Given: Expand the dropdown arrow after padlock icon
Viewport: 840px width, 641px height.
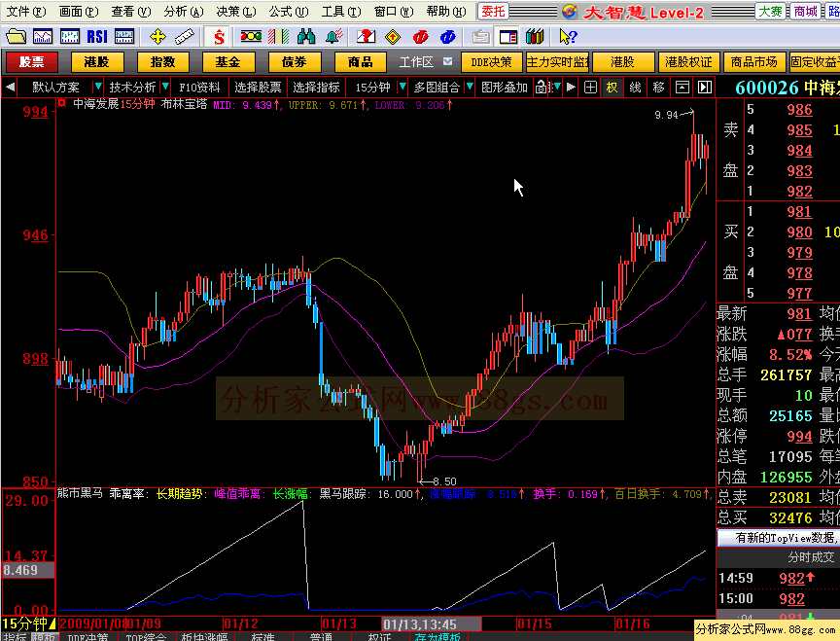Looking at the screenshot, I should point(557,87).
